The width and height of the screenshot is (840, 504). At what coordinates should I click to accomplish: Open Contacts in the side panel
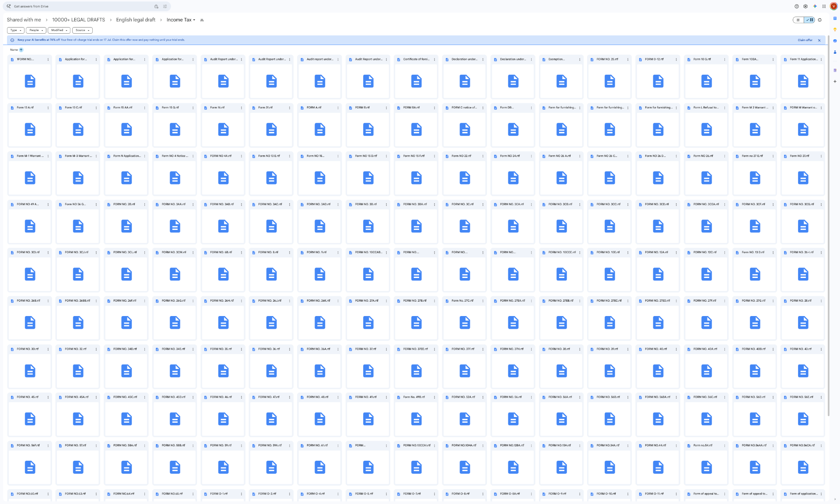835,52
